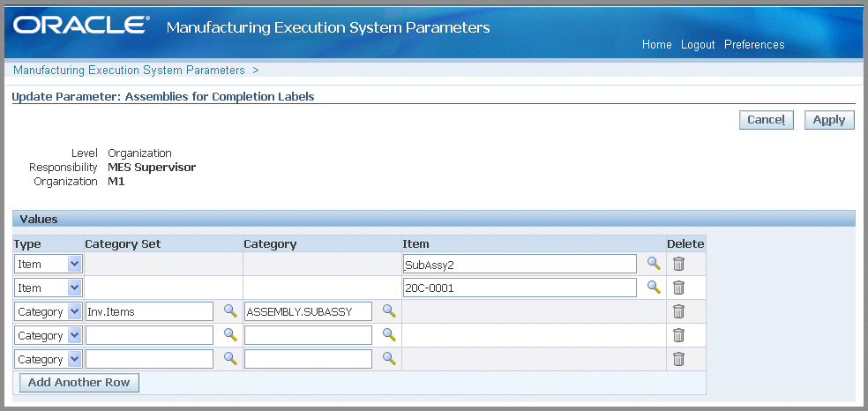Click empty category field in fourth row

coord(309,335)
